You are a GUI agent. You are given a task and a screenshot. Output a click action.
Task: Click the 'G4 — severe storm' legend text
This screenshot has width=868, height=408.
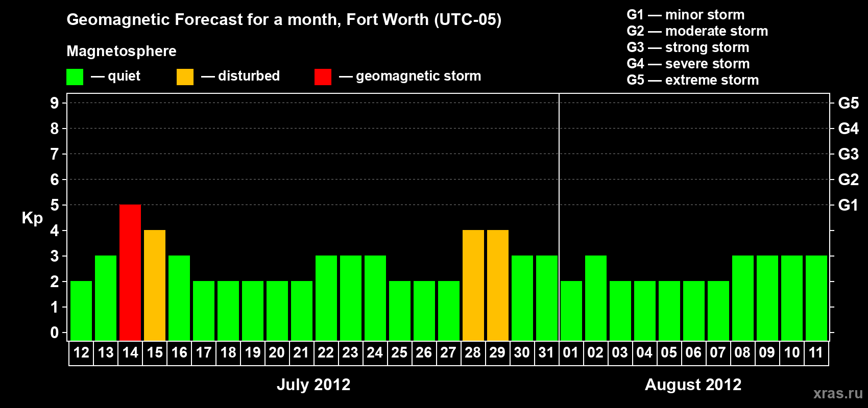688,64
